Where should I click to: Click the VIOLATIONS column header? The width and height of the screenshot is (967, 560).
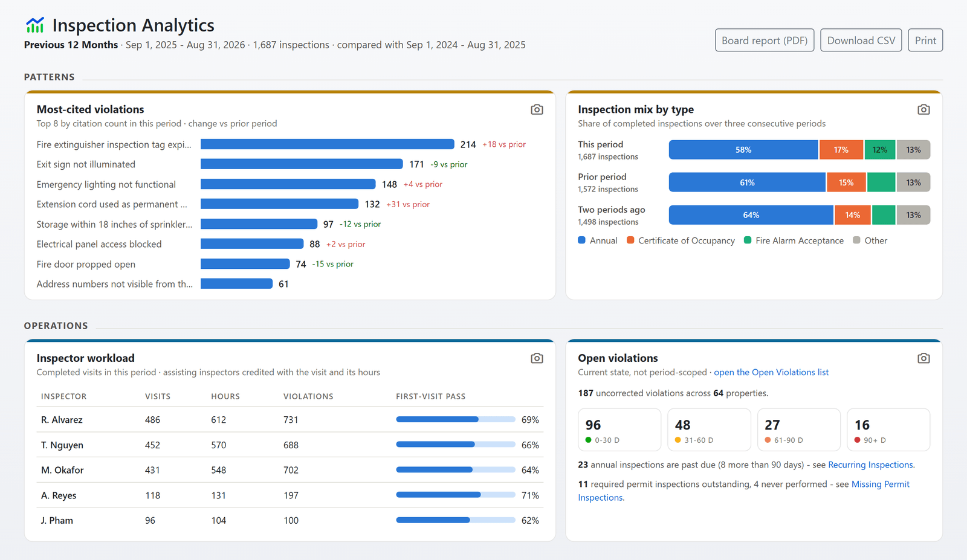[x=308, y=396]
